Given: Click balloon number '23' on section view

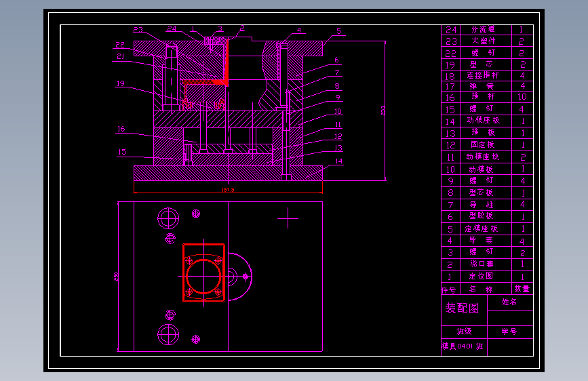Looking at the screenshot, I should pyautogui.click(x=138, y=29).
